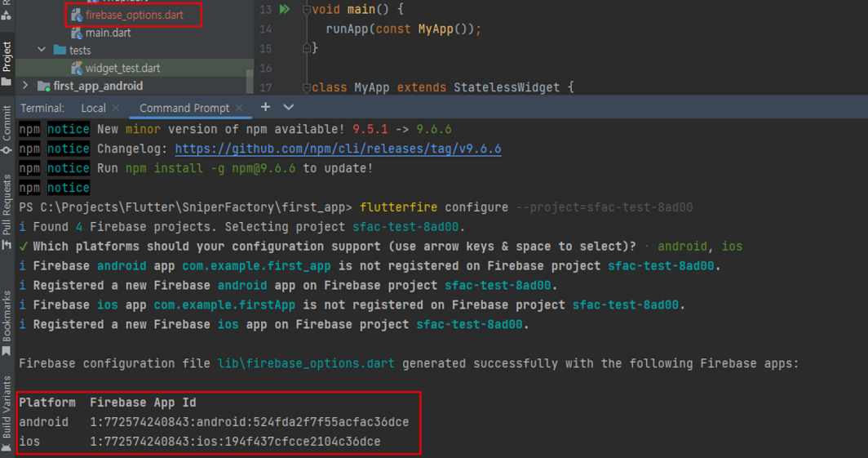The width and height of the screenshot is (868, 458).
Task: Click the 'Terminal:' panel label
Action: [42, 108]
